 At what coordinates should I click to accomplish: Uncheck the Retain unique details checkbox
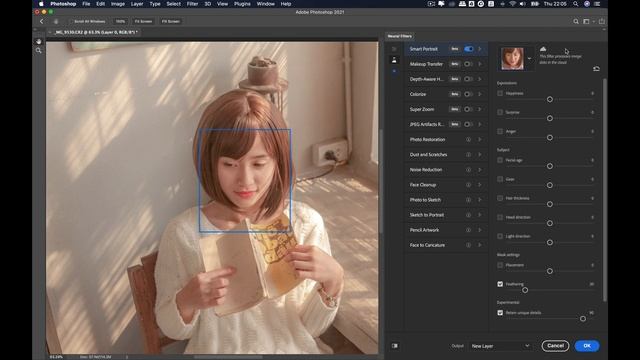(x=500, y=313)
